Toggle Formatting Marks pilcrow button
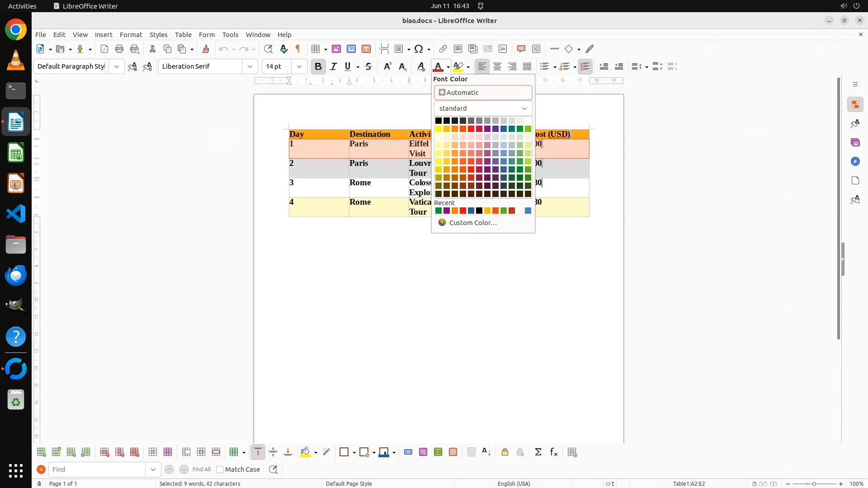868x488 pixels. pos(298,49)
